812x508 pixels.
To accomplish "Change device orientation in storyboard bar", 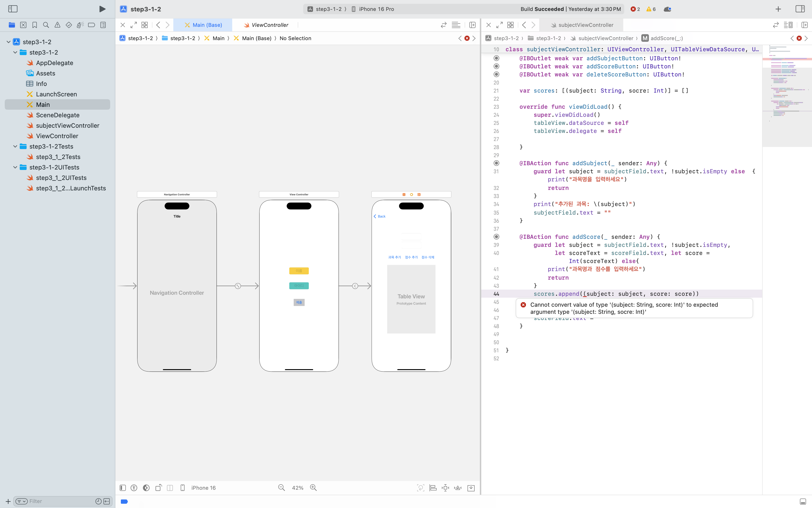I will click(x=159, y=488).
